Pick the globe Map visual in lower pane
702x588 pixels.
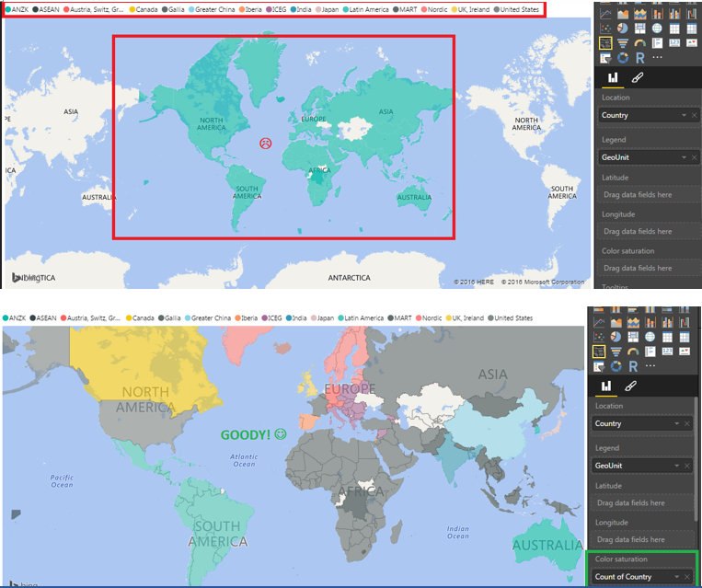click(x=650, y=337)
